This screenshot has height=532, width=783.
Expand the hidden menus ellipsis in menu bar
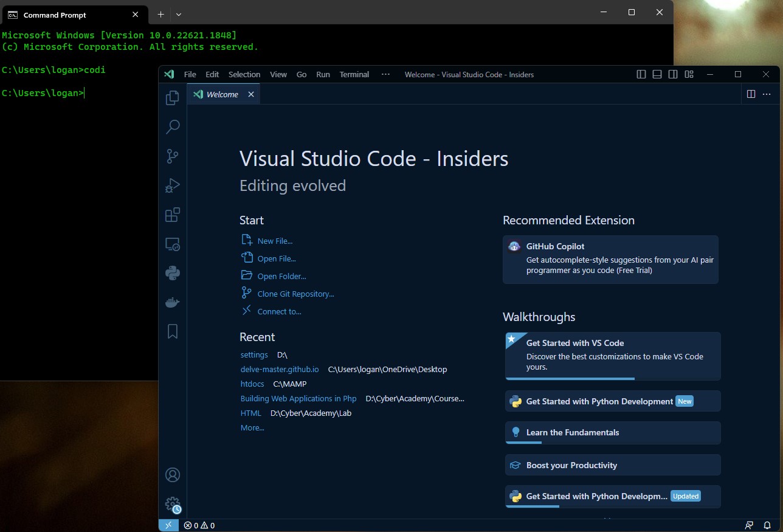pos(385,74)
